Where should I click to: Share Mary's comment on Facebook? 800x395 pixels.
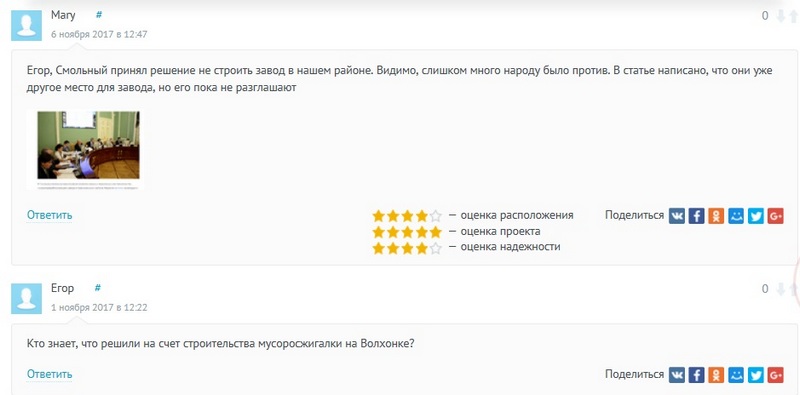click(x=696, y=216)
